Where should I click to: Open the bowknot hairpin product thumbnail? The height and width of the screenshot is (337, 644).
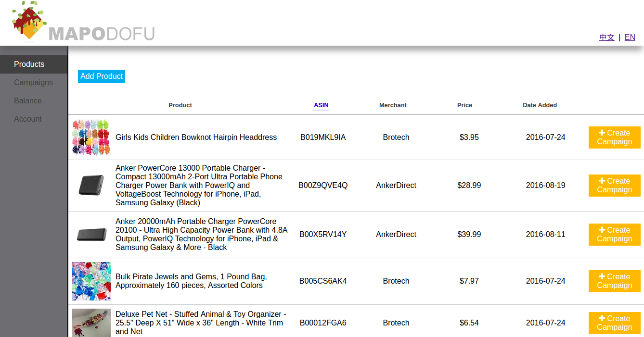coord(91,137)
